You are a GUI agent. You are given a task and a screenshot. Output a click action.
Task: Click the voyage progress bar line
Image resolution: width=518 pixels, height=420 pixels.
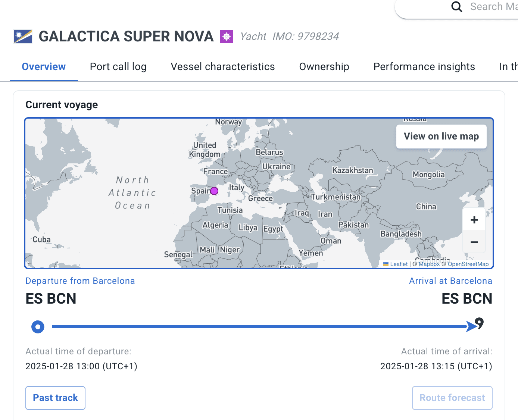click(x=258, y=326)
